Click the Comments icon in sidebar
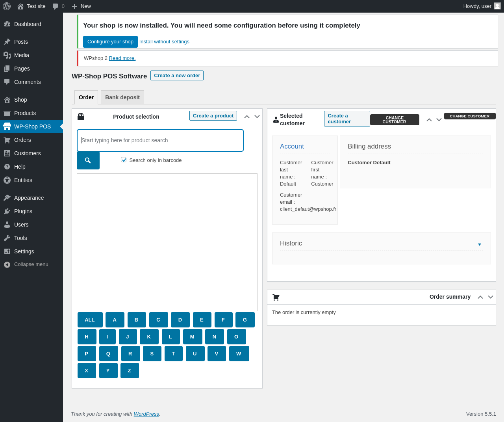The width and height of the screenshot is (504, 422). 7,82
